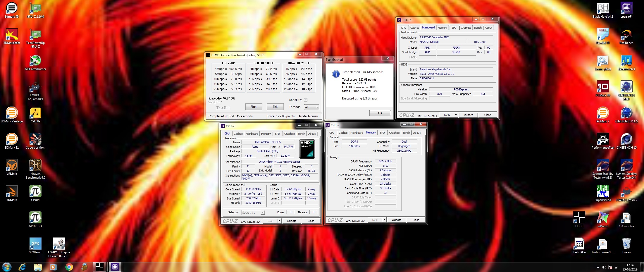Screen dimensions: 644x272
Task: Open RealBench desktop shortcut
Action: point(626,36)
